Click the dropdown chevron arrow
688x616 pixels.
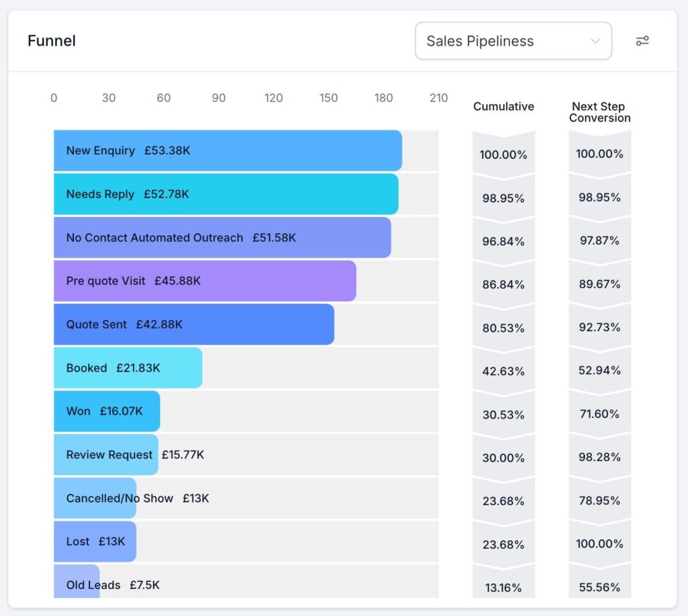(x=595, y=41)
